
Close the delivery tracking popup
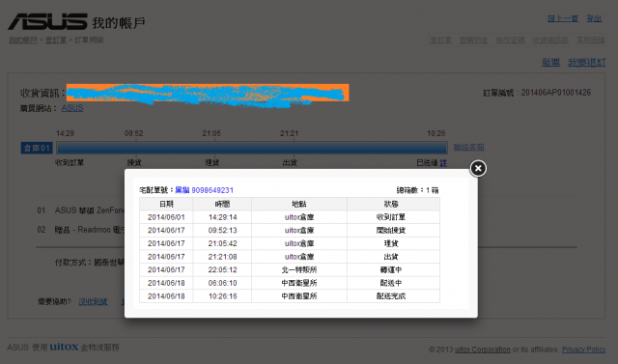click(x=478, y=169)
